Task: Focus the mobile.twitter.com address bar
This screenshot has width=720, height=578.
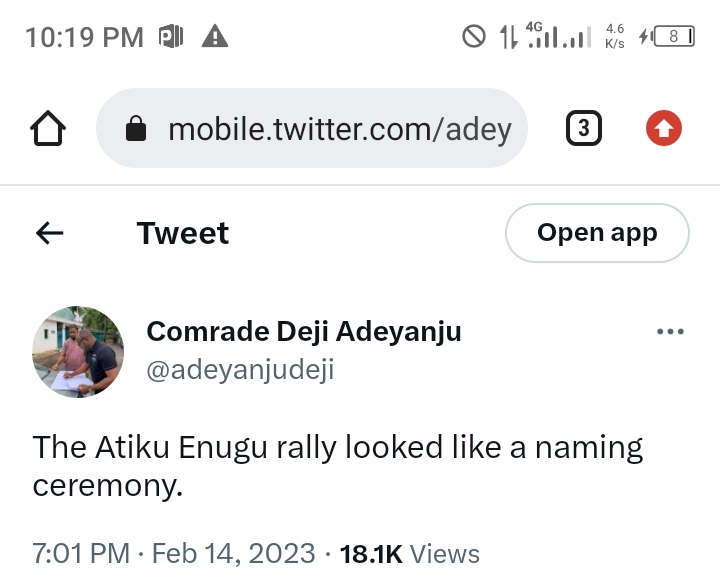Action: point(338,129)
